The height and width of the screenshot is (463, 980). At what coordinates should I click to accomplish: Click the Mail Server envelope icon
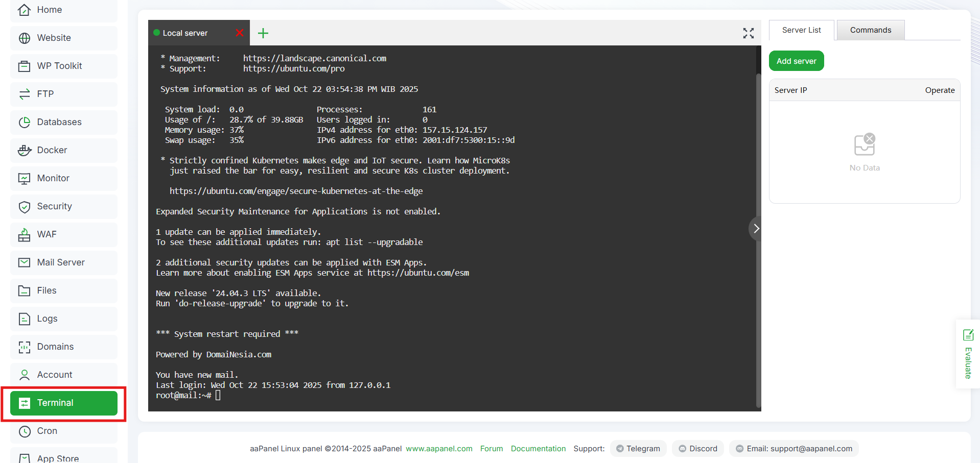pos(24,262)
